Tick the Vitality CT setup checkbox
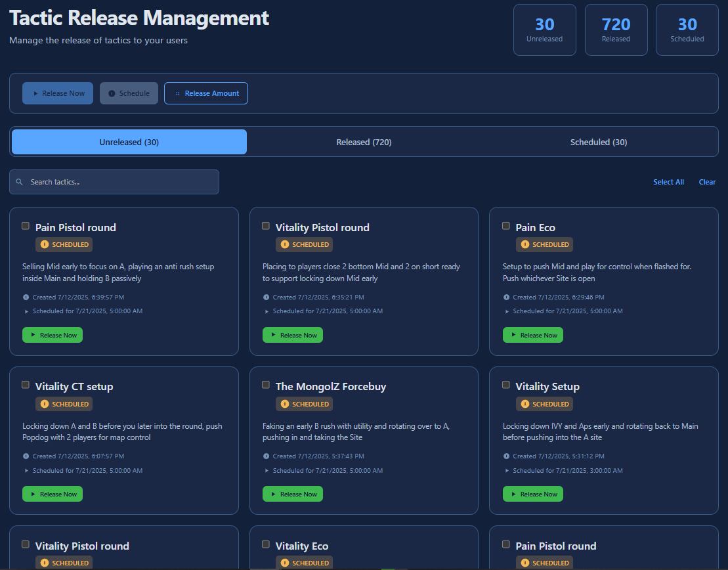 pos(26,385)
